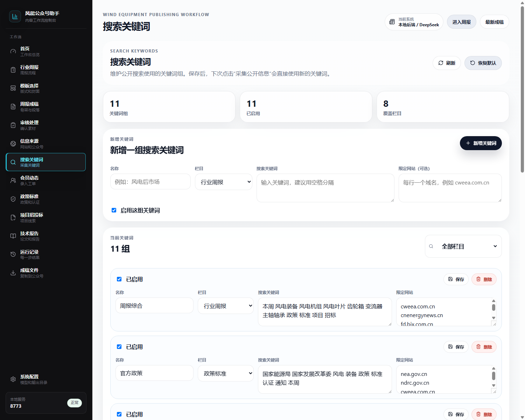Click the 项目招标 file icon
The image size is (525, 420).
[x=13, y=218]
